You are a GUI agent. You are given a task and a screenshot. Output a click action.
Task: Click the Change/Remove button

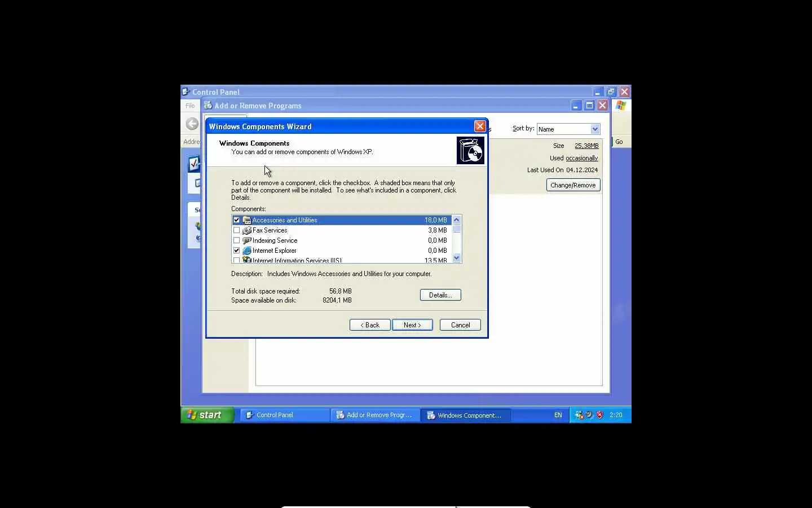click(573, 185)
